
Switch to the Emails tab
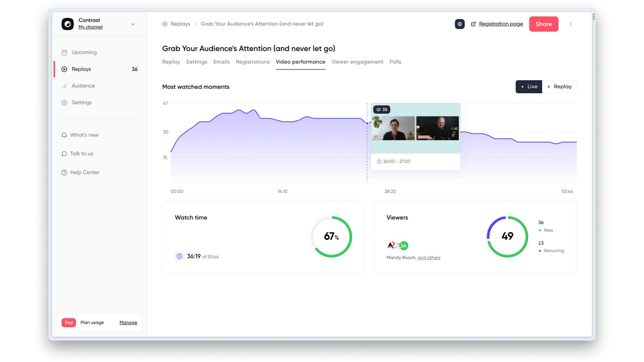[x=221, y=62]
